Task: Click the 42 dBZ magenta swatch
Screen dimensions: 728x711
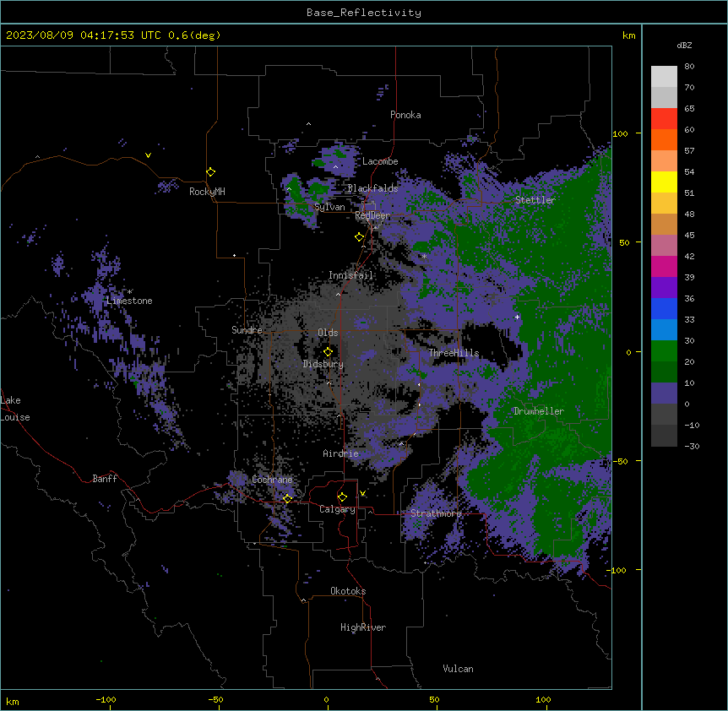Action: point(664,266)
